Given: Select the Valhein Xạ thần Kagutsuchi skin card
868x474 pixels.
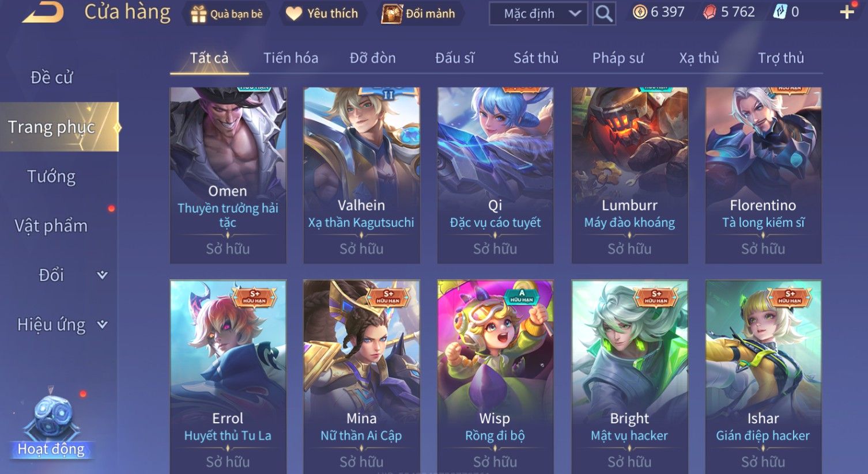Looking at the screenshot, I should [x=361, y=175].
